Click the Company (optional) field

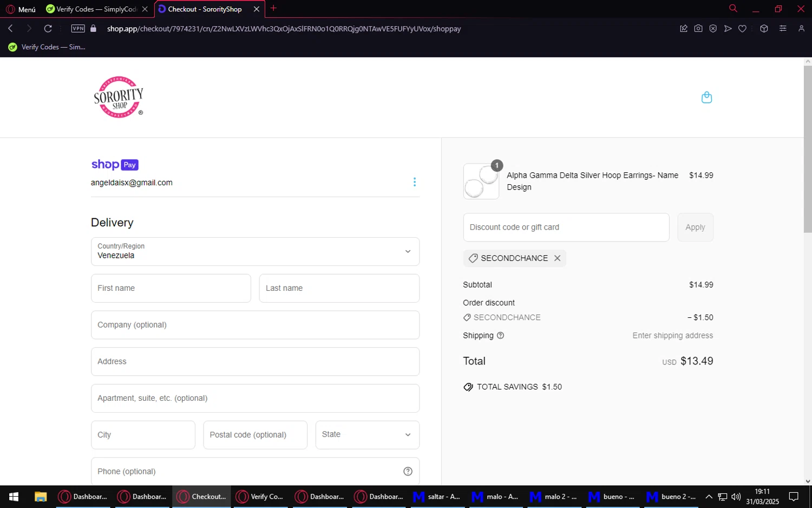tap(255, 325)
